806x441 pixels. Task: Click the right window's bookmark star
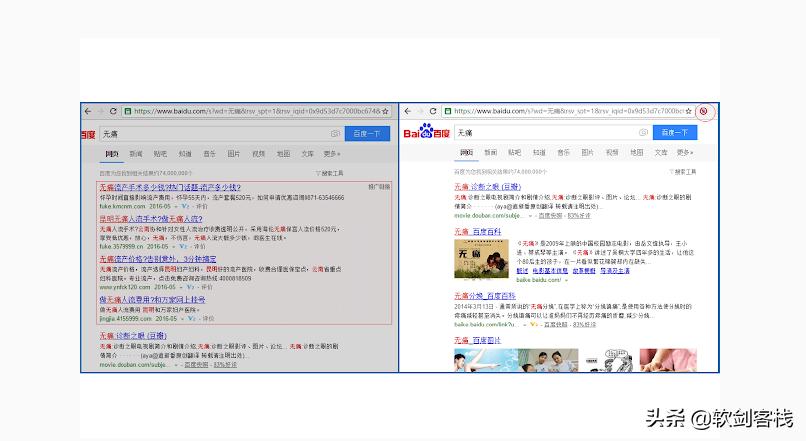tap(689, 111)
